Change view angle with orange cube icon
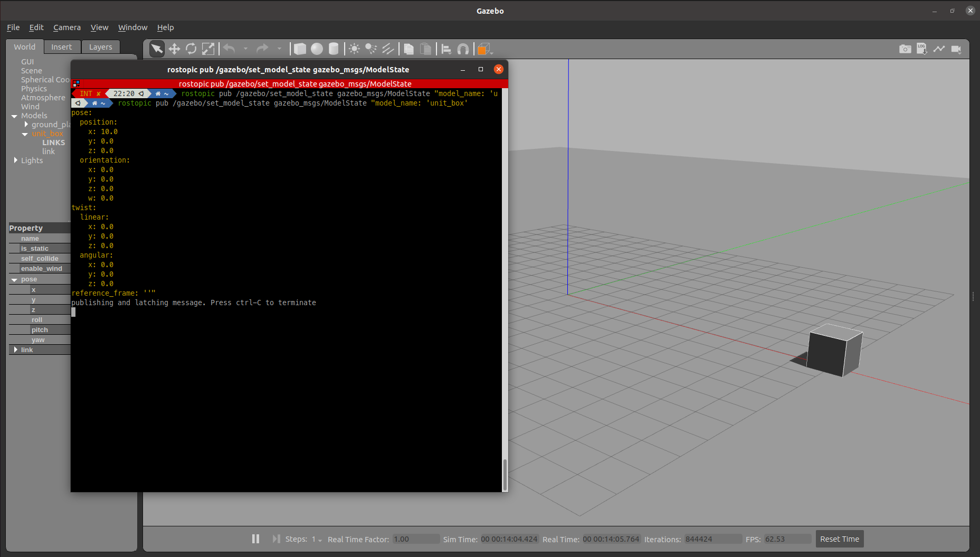This screenshot has height=557, width=980. [483, 49]
